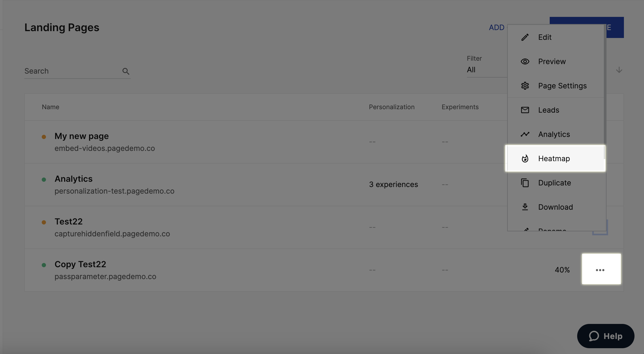
Task: Click the Heatmap flame icon
Action: [x=525, y=158]
